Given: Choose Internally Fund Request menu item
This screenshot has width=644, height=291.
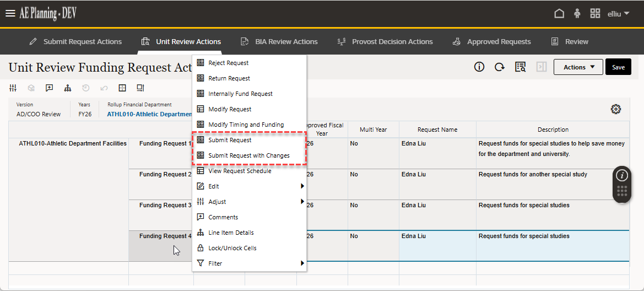Looking at the screenshot, I should tap(250, 94).
